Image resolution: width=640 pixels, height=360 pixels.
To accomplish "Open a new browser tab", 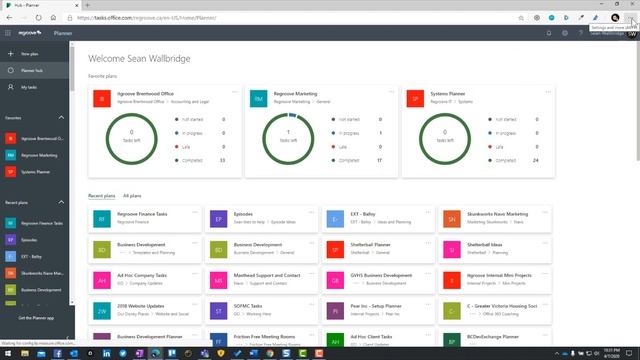I will pos(87,5).
